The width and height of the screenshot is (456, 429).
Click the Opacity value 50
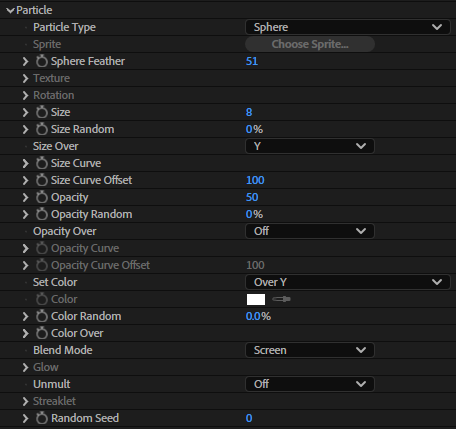pos(252,197)
